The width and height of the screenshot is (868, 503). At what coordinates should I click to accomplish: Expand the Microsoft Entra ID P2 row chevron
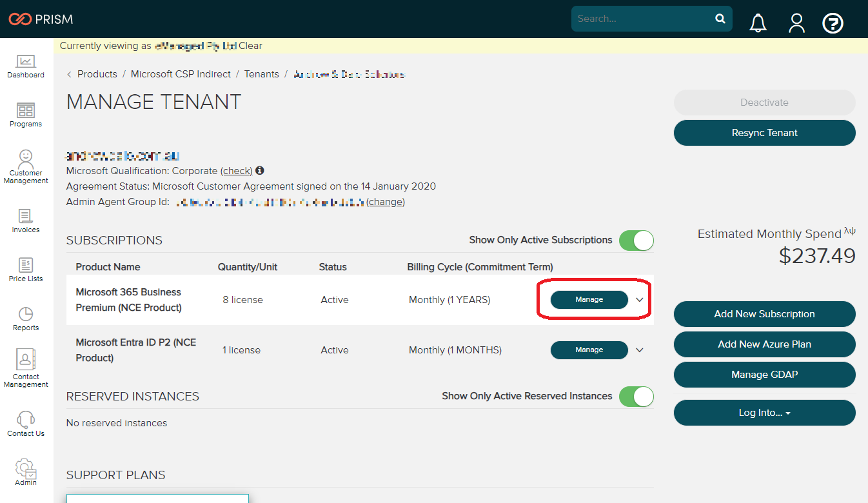[640, 350]
